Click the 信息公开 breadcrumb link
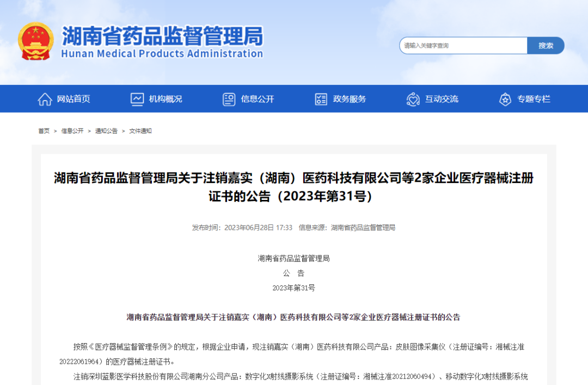 [x=71, y=131]
